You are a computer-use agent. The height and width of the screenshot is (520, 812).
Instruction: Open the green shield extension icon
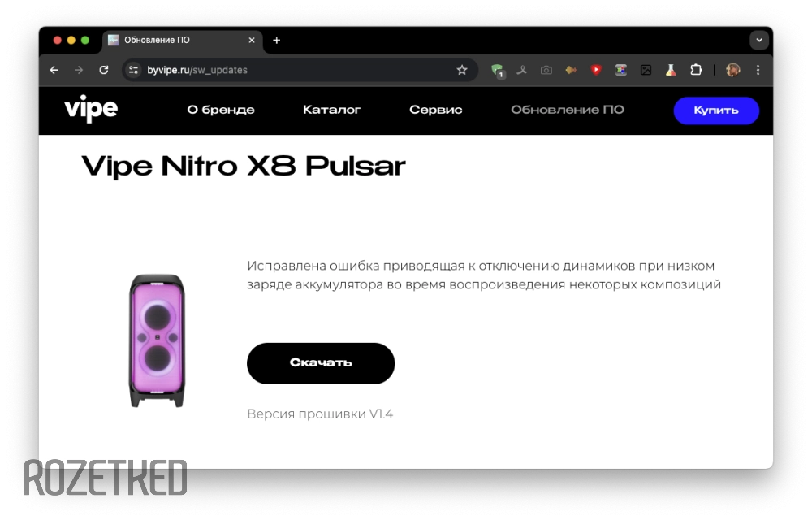pyautogui.click(x=497, y=71)
